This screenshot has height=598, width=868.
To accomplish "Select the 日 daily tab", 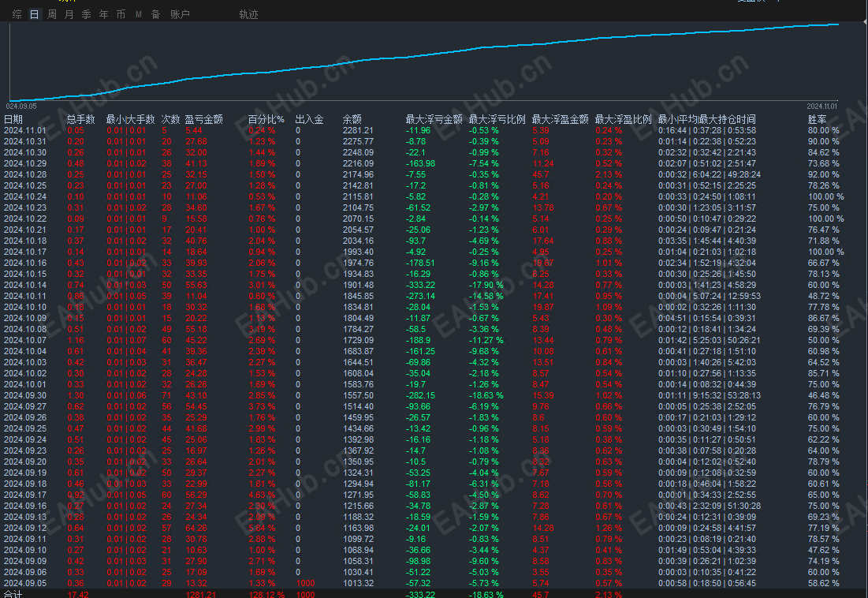I will coord(35,14).
